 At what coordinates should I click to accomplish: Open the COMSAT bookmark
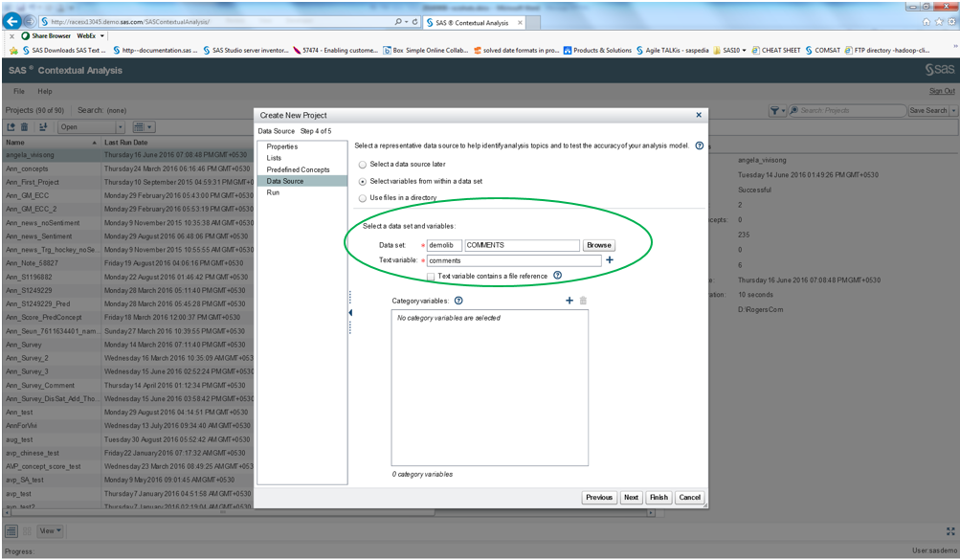823,50
